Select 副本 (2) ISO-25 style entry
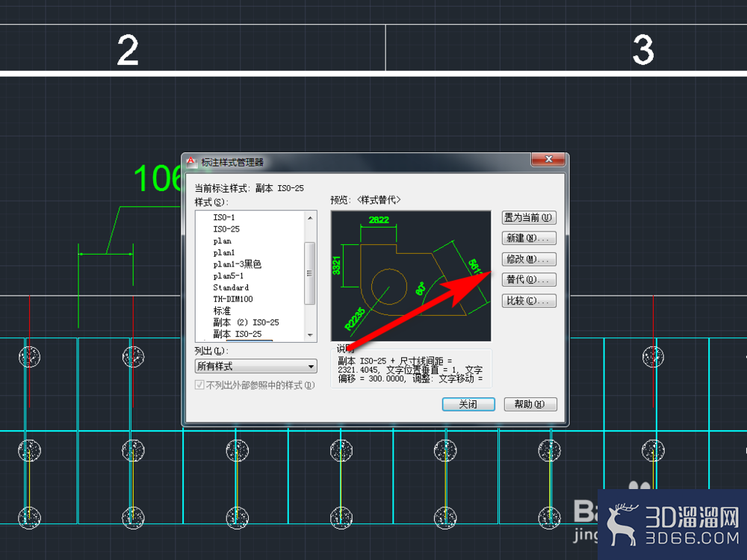The image size is (747, 560). click(246, 323)
